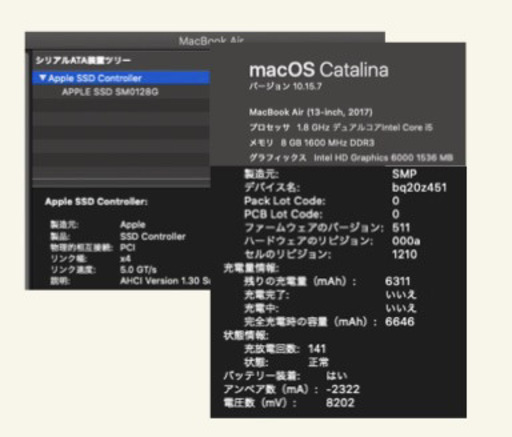
Task: Click the シリアルATA装置ツリー column header
Action: tap(83, 60)
